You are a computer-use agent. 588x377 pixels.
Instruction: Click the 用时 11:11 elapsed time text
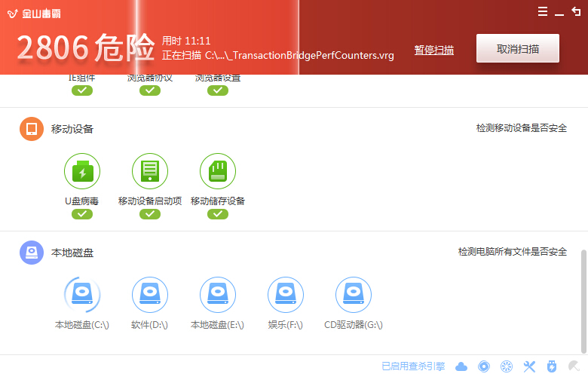click(x=186, y=41)
